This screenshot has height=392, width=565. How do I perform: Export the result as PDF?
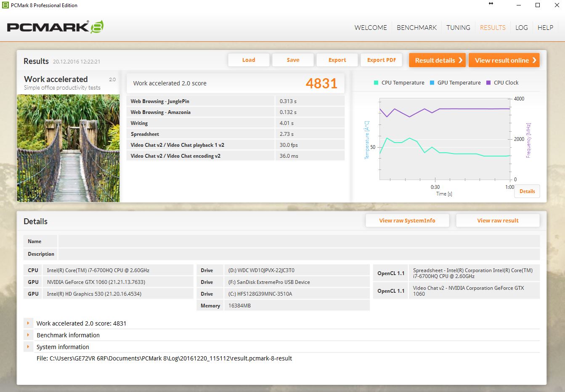click(x=381, y=60)
